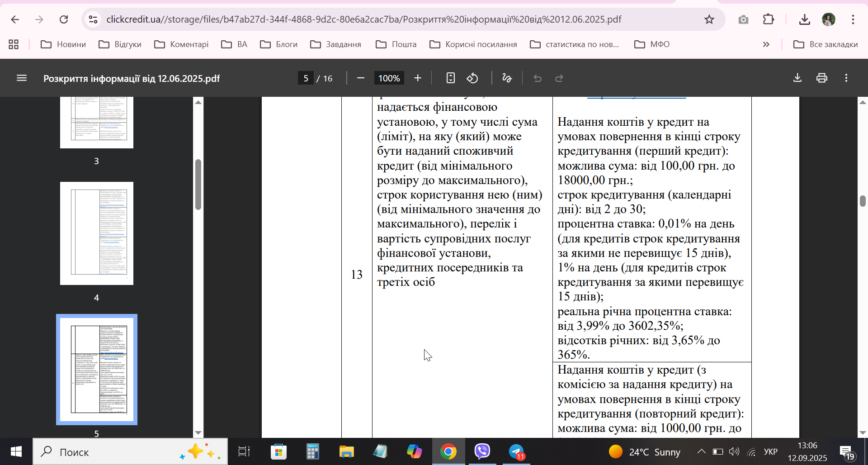The height and width of the screenshot is (465, 868).
Task: Reload the page
Action: (x=64, y=19)
